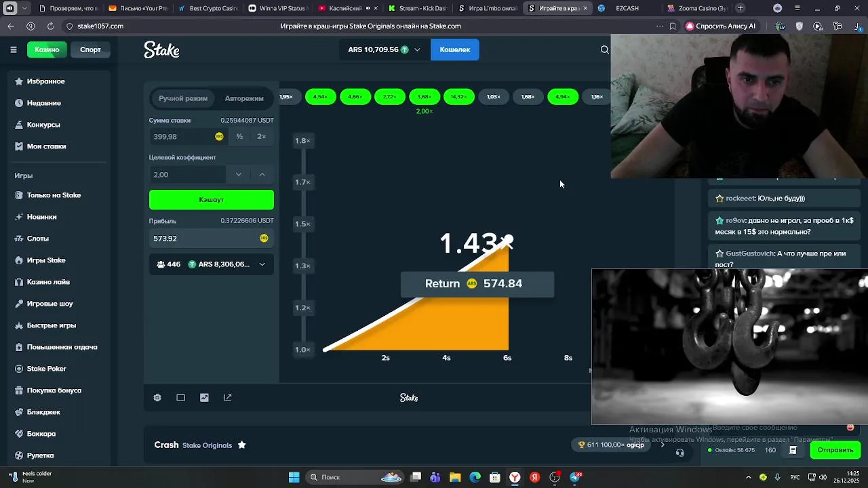Open File Explorer from the taskbar
This screenshot has height=488, width=868.
(455, 477)
